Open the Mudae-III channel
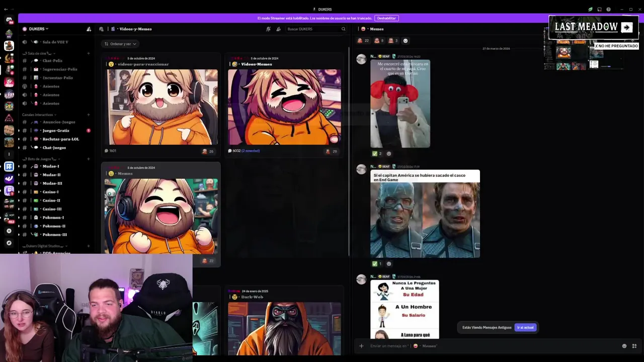 point(55,184)
